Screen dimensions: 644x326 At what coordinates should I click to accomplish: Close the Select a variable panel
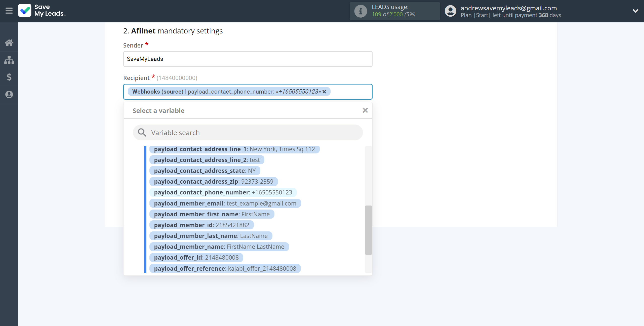(365, 110)
